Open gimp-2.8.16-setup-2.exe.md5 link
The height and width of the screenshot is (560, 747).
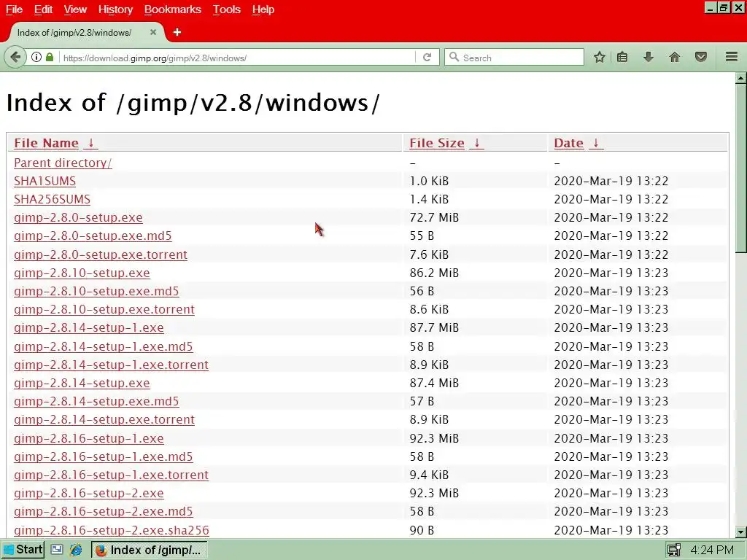(x=104, y=511)
